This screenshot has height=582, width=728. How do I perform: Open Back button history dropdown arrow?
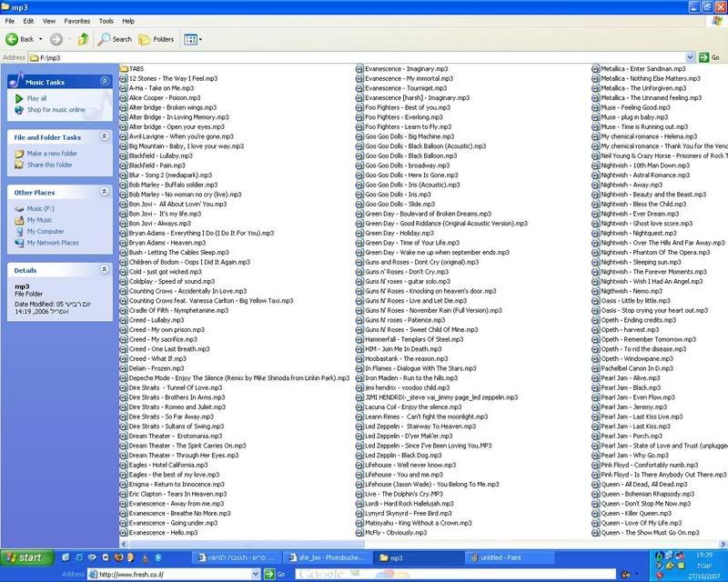[x=40, y=39]
